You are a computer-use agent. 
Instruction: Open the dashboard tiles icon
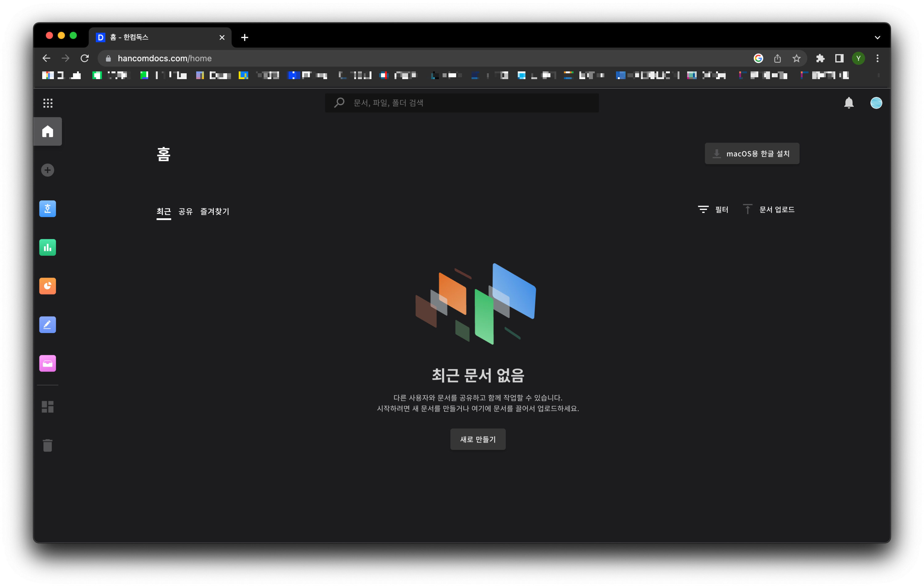[x=47, y=407]
